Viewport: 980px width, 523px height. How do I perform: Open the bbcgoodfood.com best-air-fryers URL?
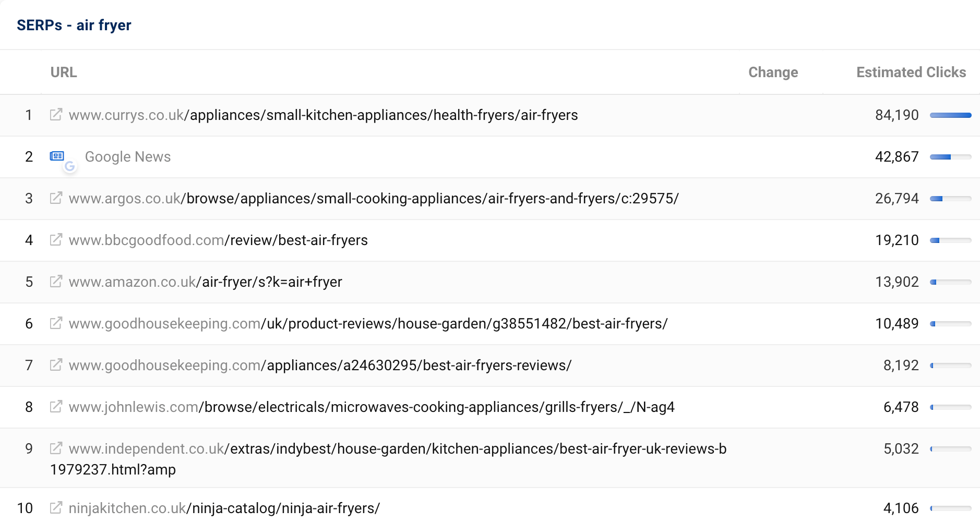pos(218,240)
